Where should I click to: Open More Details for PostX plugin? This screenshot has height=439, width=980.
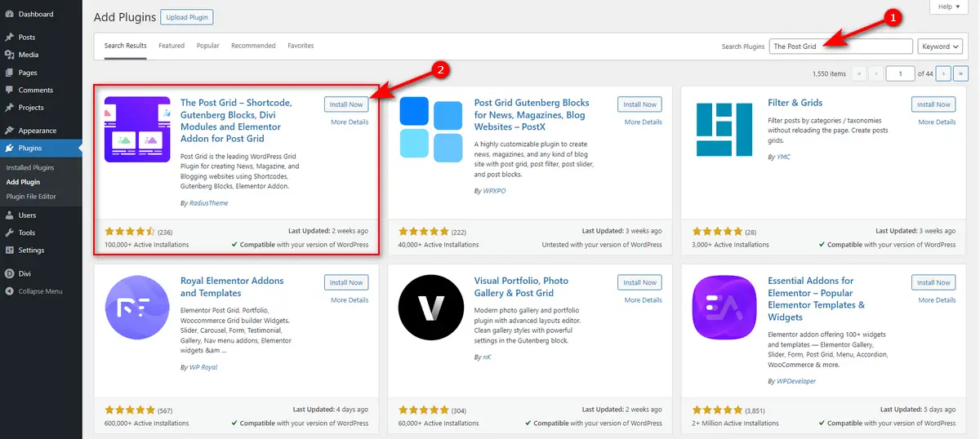coord(644,122)
